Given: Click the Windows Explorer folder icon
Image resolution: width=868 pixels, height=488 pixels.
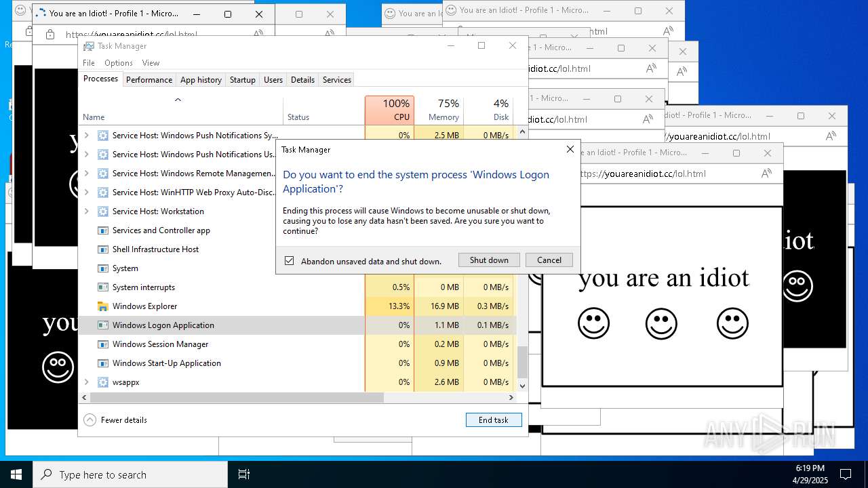Looking at the screenshot, I should 103,306.
